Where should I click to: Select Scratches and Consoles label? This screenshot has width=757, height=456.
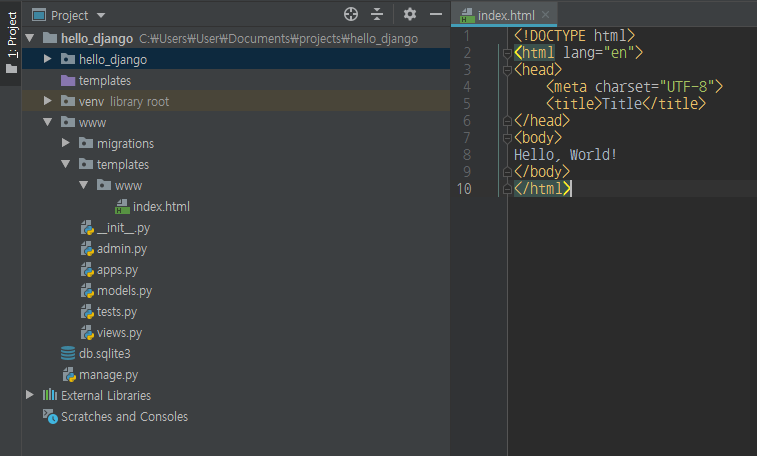pyautogui.click(x=125, y=416)
